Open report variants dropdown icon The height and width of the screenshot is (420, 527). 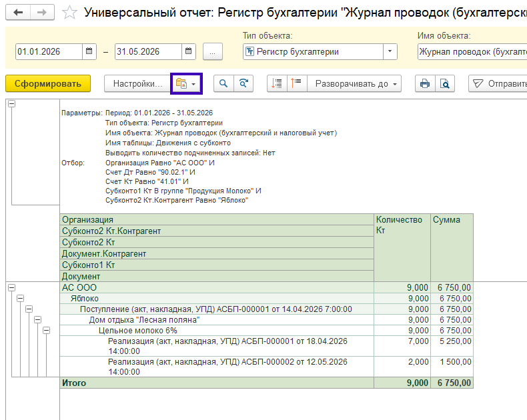point(186,83)
